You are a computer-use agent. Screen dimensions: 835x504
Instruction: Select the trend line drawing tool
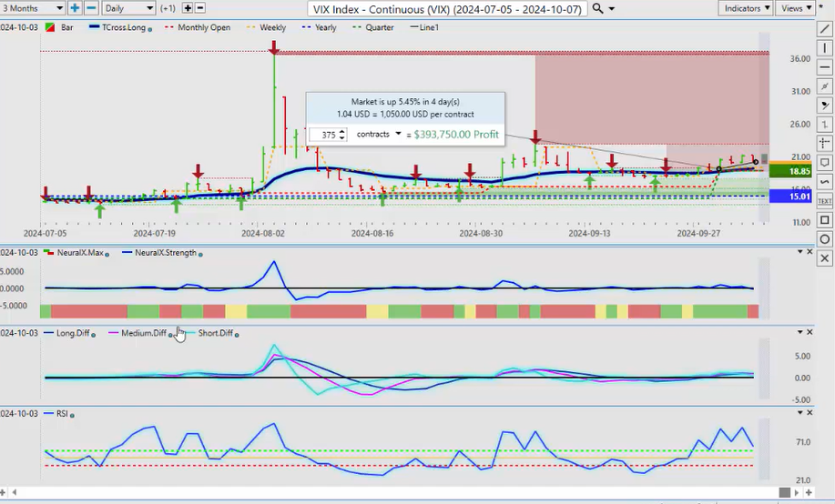click(824, 28)
